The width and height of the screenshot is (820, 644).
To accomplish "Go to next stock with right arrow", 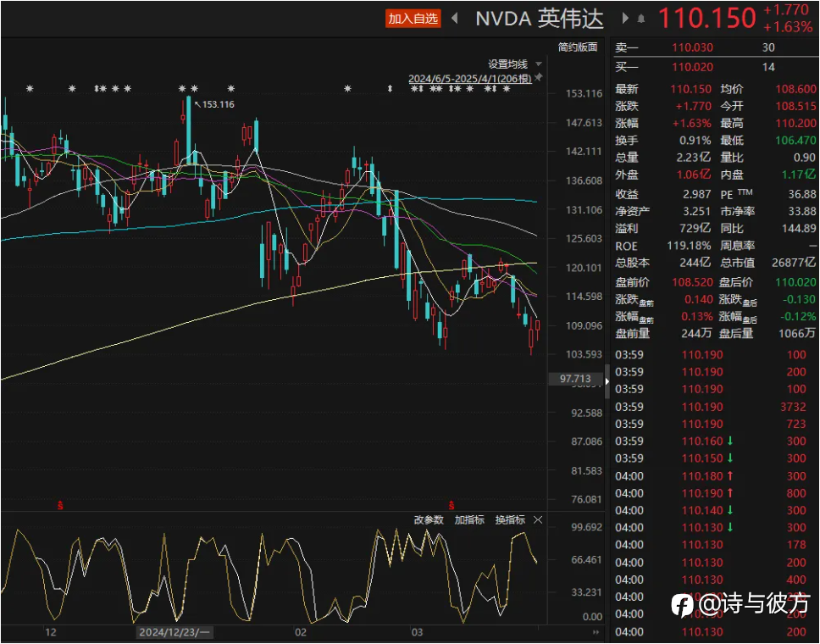I will point(625,19).
